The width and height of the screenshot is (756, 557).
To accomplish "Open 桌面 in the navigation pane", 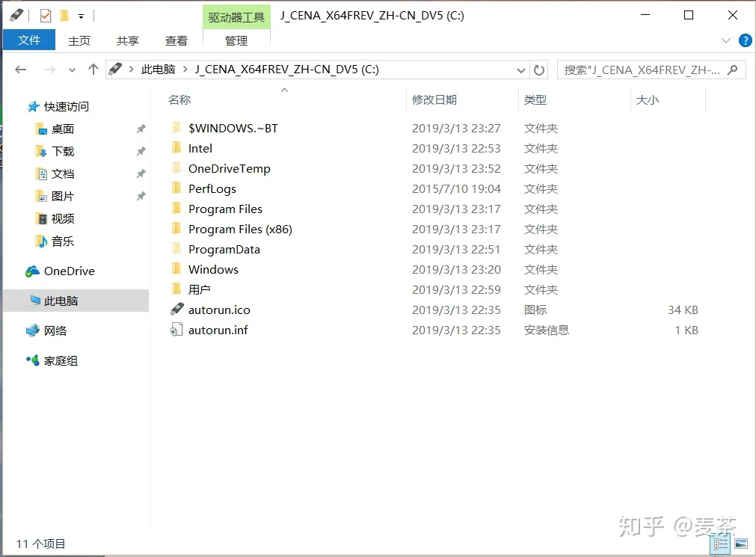I will pos(62,129).
